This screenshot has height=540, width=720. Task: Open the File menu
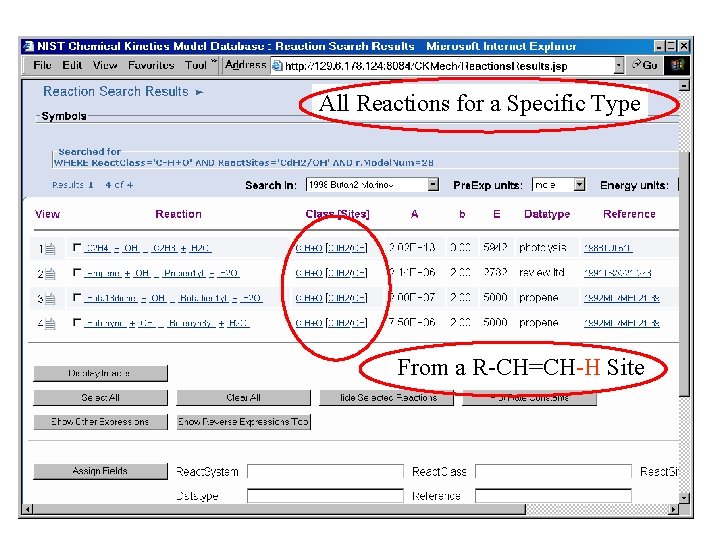42,65
